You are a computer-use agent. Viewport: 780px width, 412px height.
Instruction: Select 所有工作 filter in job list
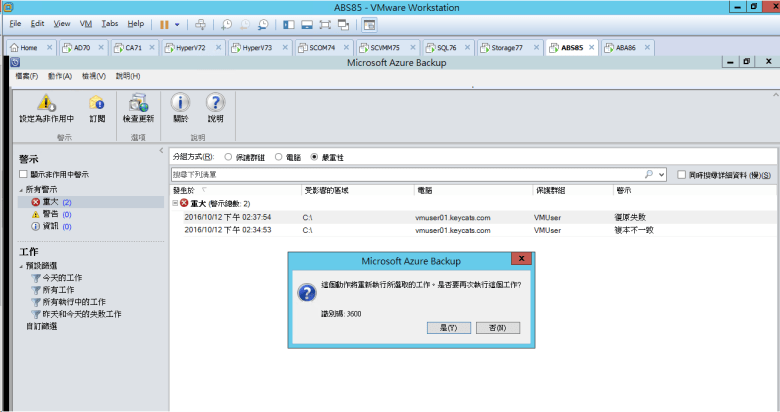point(60,289)
